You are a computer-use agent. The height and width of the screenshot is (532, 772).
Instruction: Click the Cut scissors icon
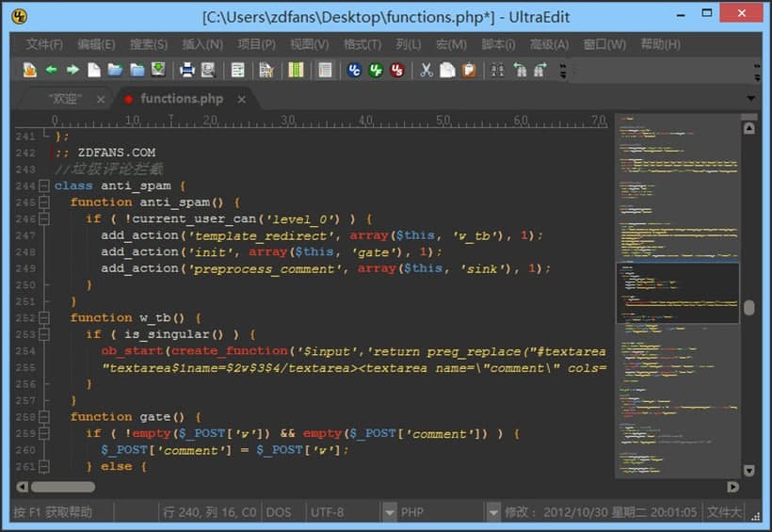[x=426, y=70]
